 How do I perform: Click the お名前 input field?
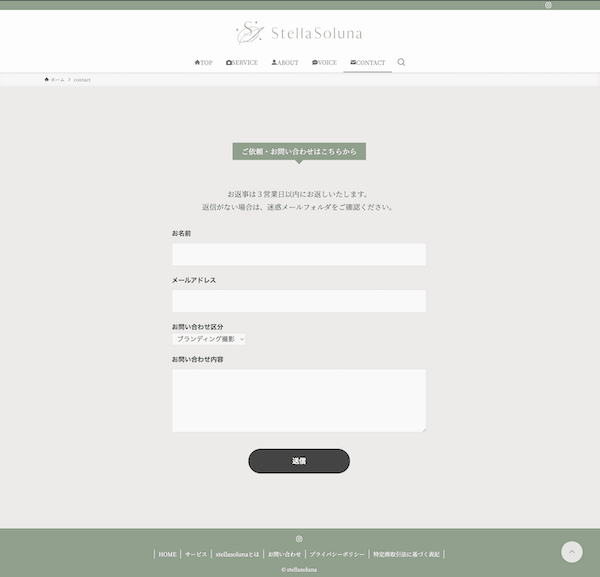click(299, 255)
